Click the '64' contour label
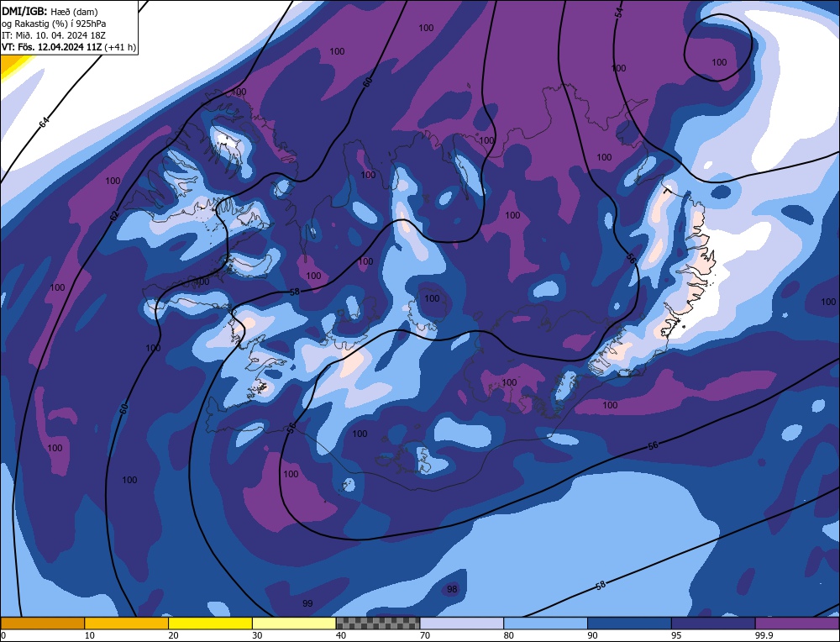The image size is (840, 642). coord(44,122)
